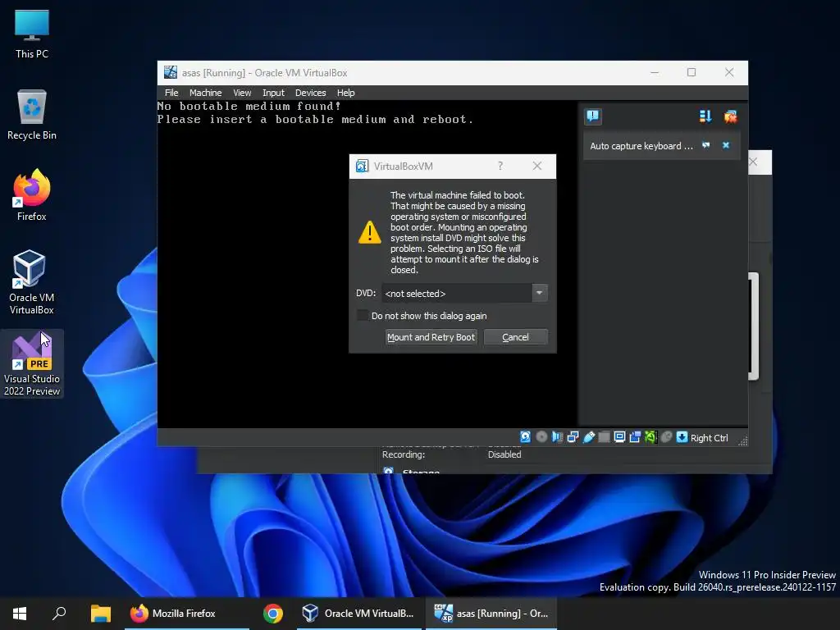The image size is (840, 630).
Task: Open the Recycle Bin desktop icon
Action: pos(32,115)
